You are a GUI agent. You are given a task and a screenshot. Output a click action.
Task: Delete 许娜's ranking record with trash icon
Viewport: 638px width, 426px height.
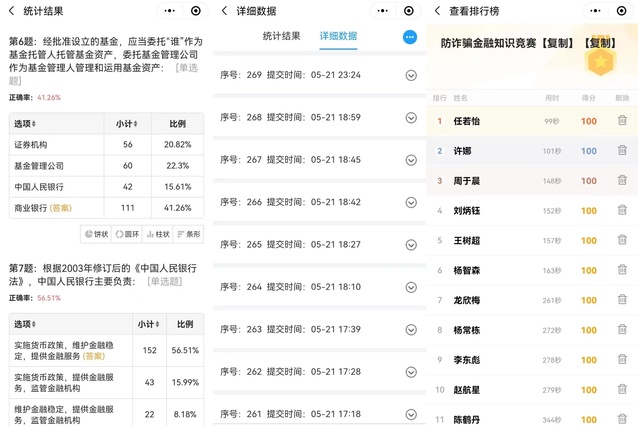pos(622,151)
